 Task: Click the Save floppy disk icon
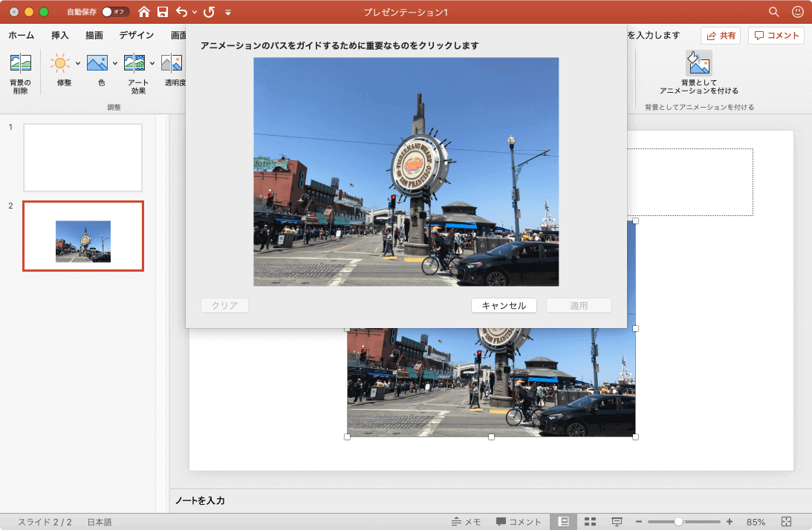pos(163,12)
